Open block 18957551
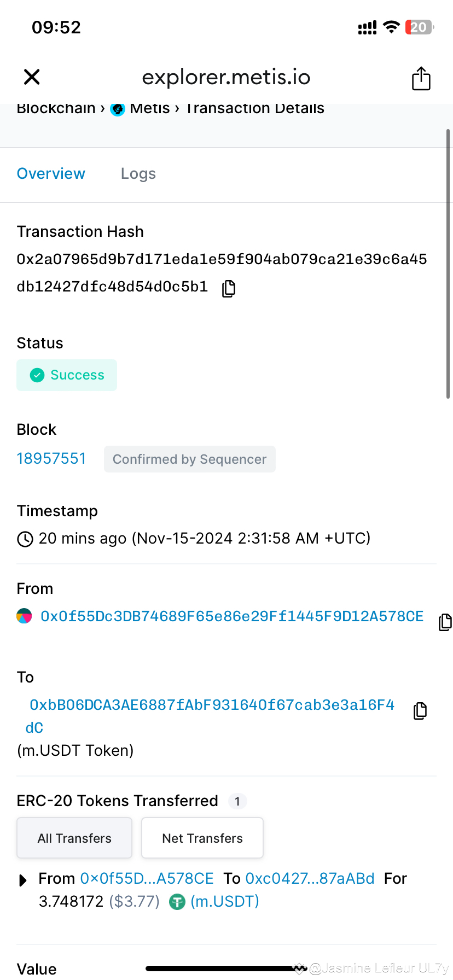 coord(51,459)
